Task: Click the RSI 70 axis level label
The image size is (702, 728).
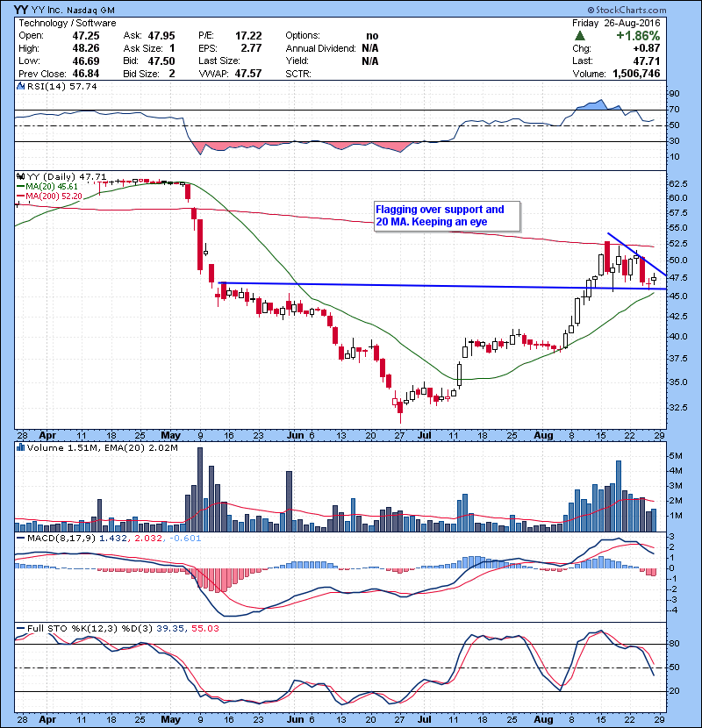Action: coord(674,110)
